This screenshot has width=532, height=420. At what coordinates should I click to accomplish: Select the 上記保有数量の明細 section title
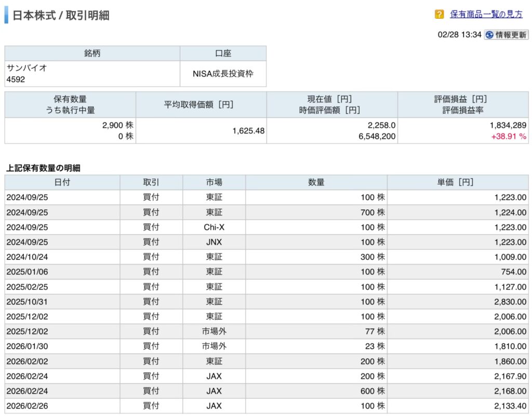[x=43, y=168]
